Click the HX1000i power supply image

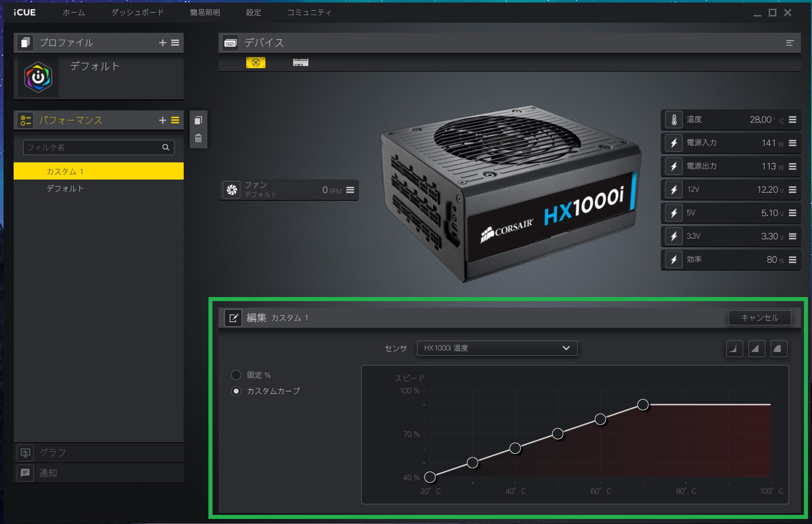[x=511, y=194]
